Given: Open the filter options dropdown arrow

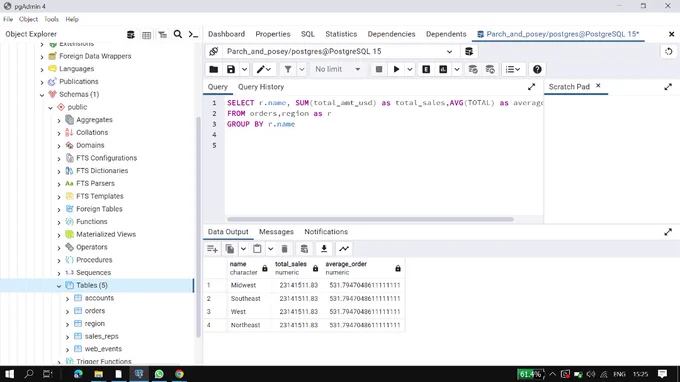Looking at the screenshot, I should (x=301, y=69).
